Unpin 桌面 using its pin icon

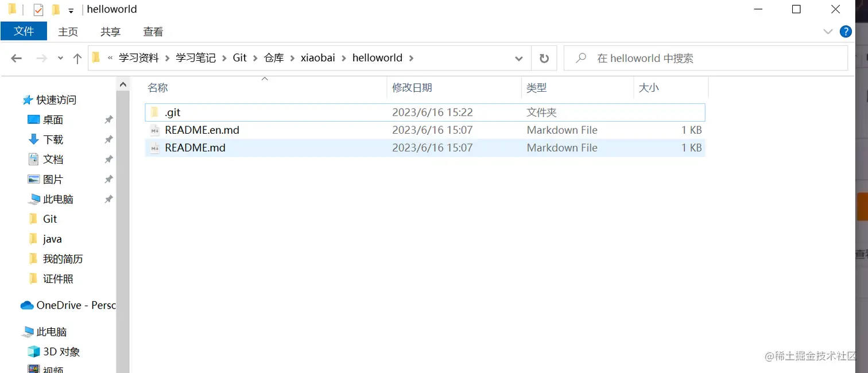108,120
